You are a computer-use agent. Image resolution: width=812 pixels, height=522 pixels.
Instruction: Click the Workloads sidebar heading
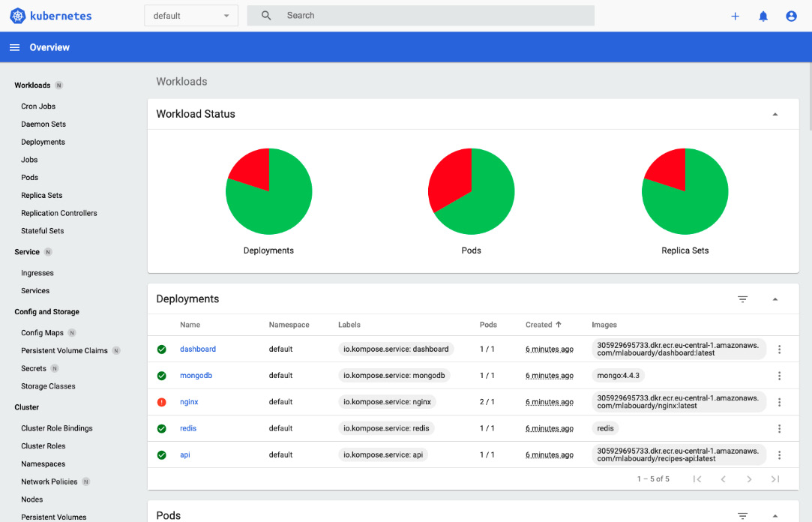32,85
